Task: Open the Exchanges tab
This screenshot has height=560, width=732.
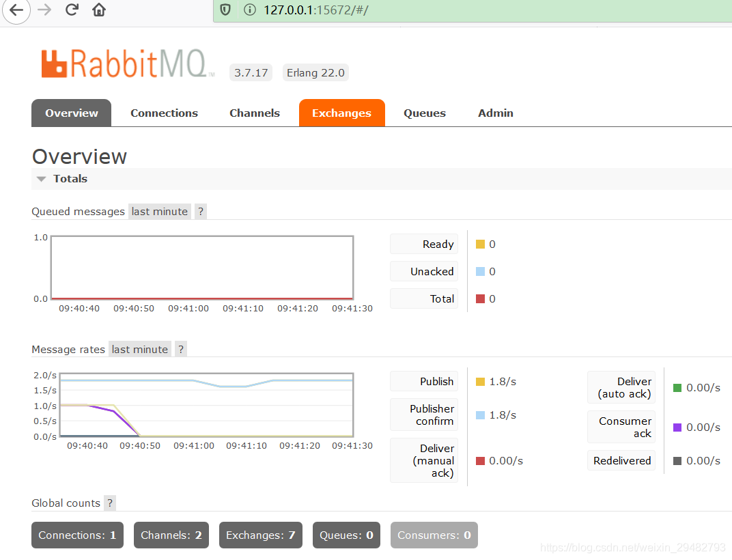Action: (x=341, y=113)
